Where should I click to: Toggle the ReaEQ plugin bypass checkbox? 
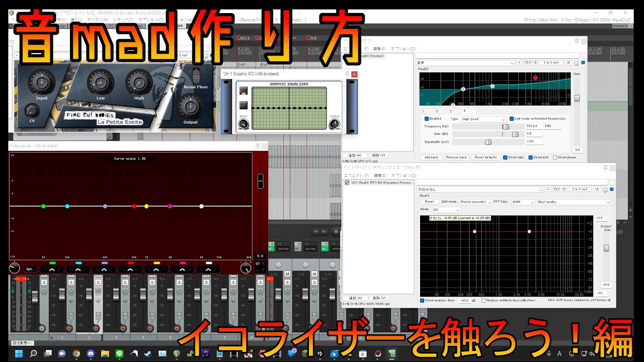(583, 62)
